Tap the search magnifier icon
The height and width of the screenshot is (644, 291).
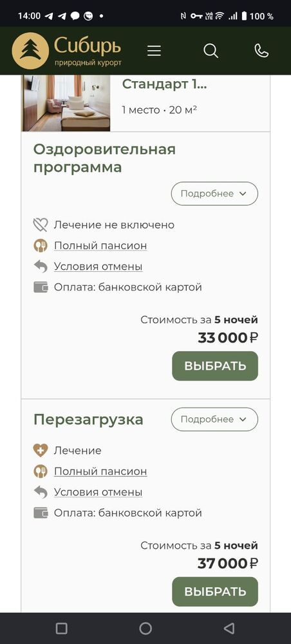(x=211, y=51)
